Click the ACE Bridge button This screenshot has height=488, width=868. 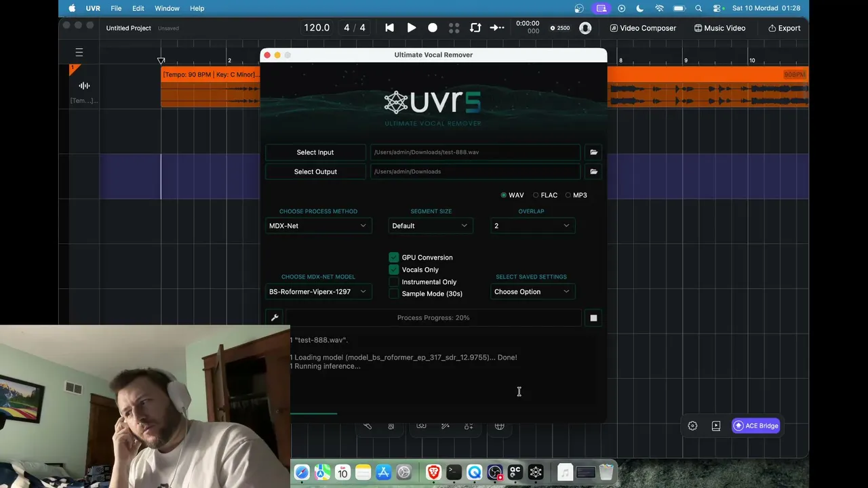[x=756, y=426]
